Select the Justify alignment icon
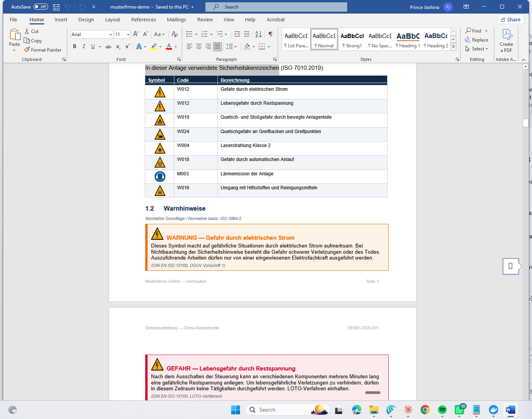The height and width of the screenshot is (419, 532). coord(217,47)
